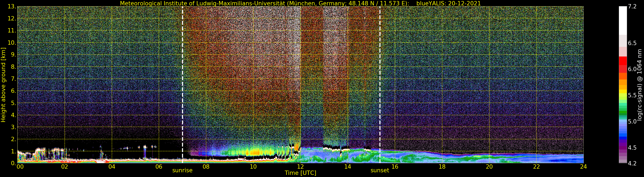Click the colorbar tick value 6.5
This screenshot has height=177, width=644.
pos(632,43)
